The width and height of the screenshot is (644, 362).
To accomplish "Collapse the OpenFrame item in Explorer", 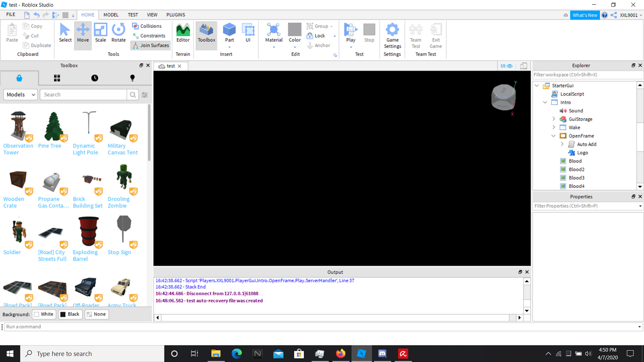I will pyautogui.click(x=553, y=135).
